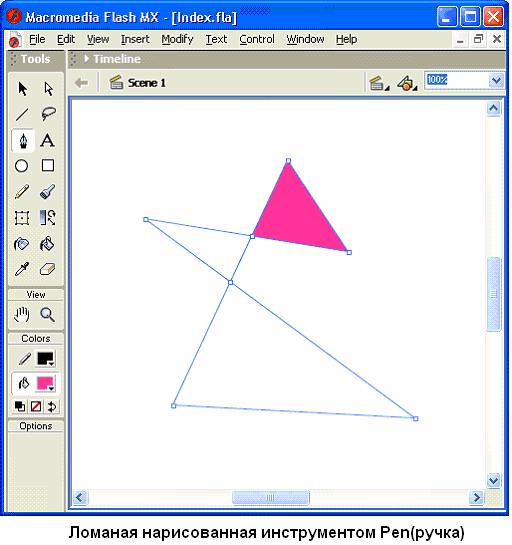Choose the Fill Transform tool
The height and width of the screenshot is (545, 512).
(48, 218)
